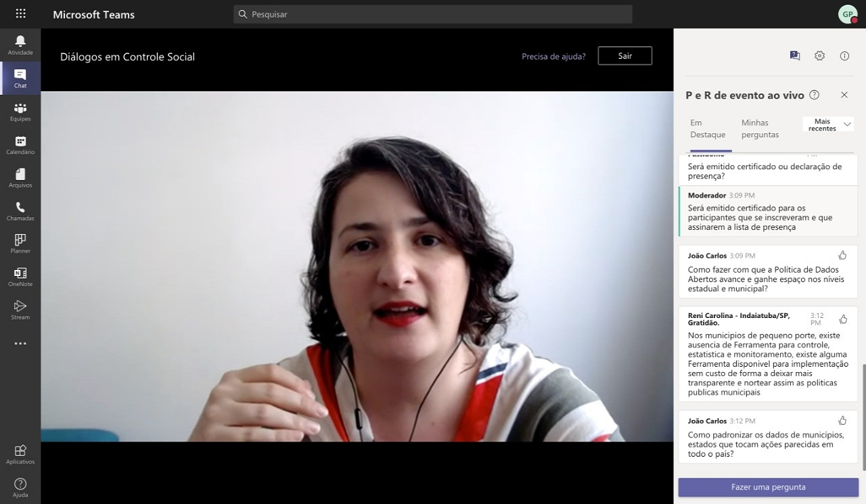Open the Atividade notifications bell
This screenshot has width=866, height=504.
(x=20, y=45)
